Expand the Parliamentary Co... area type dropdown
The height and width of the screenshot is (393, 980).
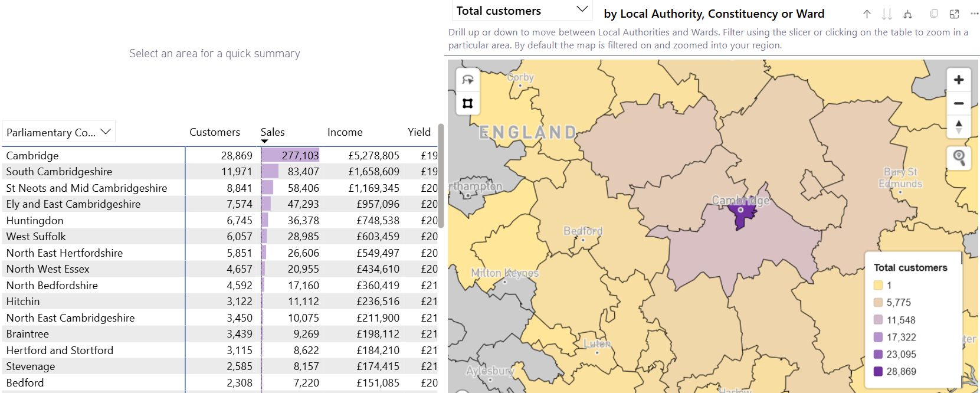[58, 132]
